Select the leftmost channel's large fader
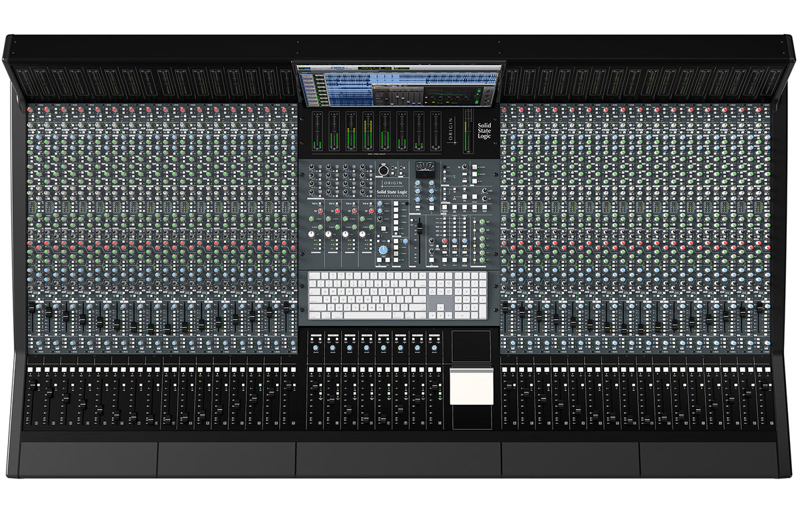 33,385
